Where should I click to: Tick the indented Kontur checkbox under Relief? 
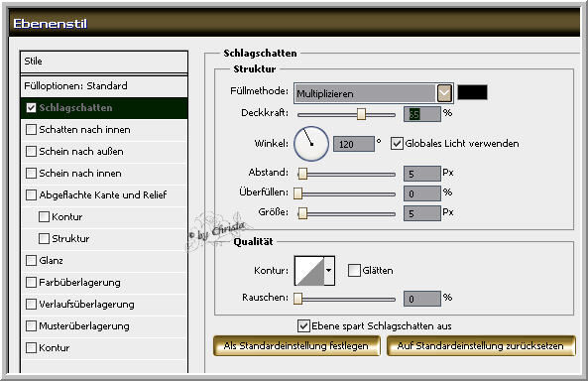[44, 217]
